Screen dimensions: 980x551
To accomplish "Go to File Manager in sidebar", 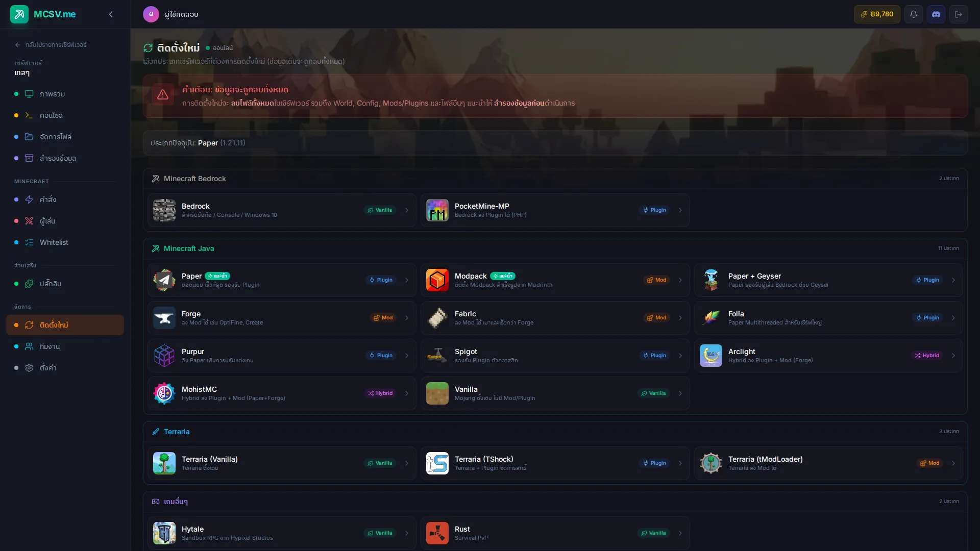I will pos(55,137).
